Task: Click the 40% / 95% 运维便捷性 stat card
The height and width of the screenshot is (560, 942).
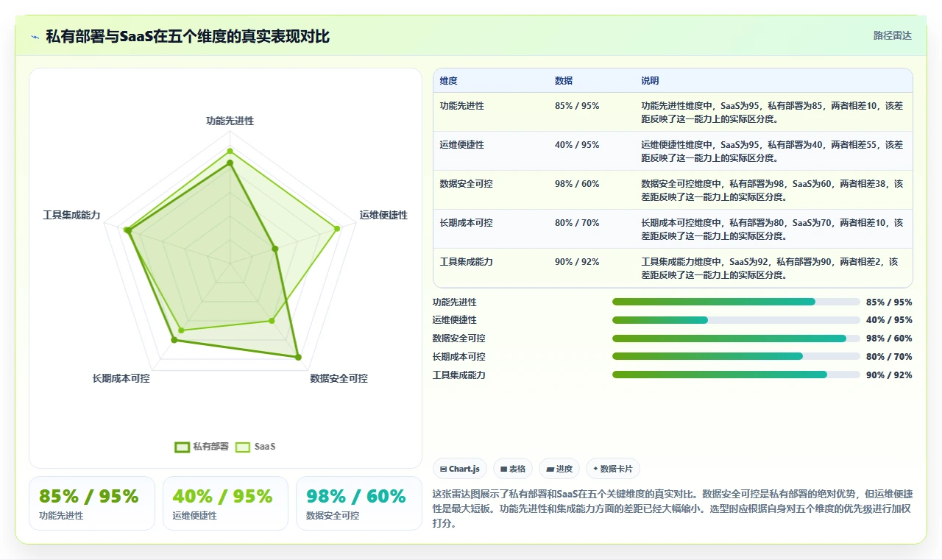Action: [225, 503]
